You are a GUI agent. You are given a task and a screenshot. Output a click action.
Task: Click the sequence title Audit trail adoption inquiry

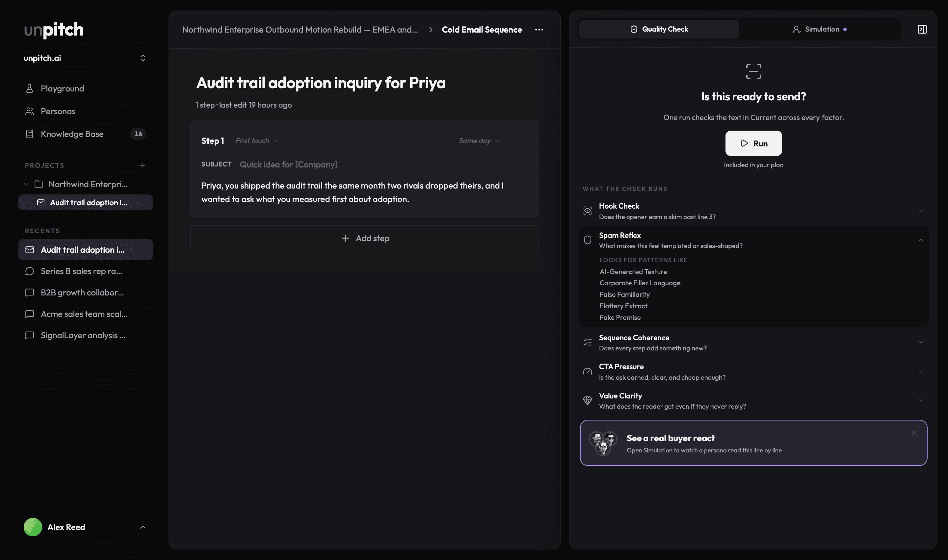321,83
